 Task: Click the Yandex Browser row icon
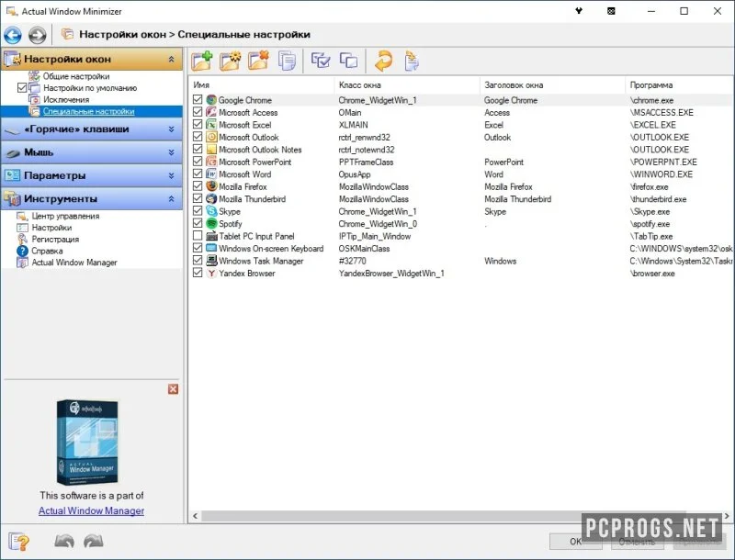pos(211,273)
